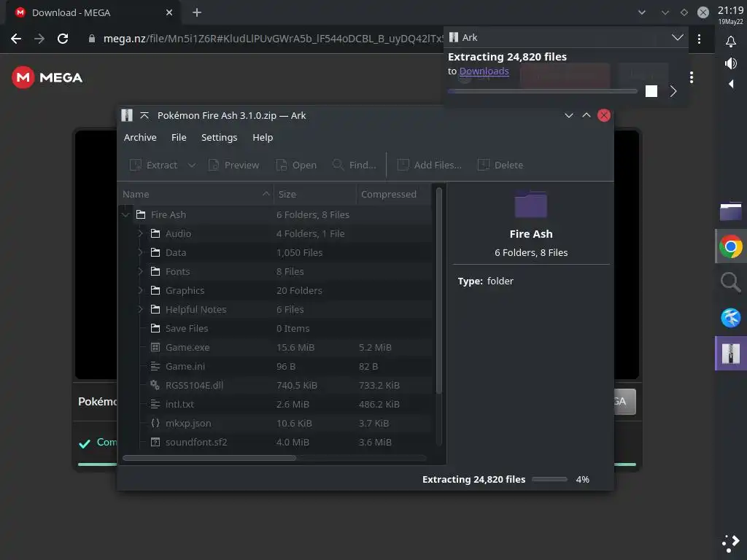
Task: Expand extraction notification details arrow
Action: (673, 91)
